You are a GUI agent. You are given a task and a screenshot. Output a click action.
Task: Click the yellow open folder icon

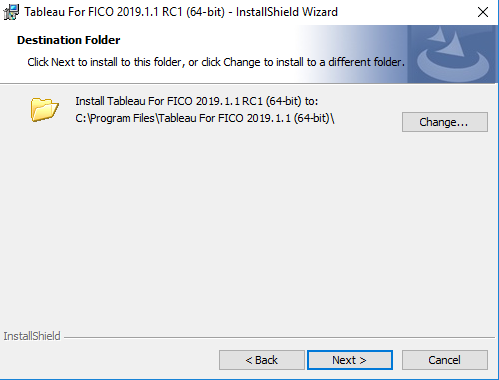coord(45,110)
